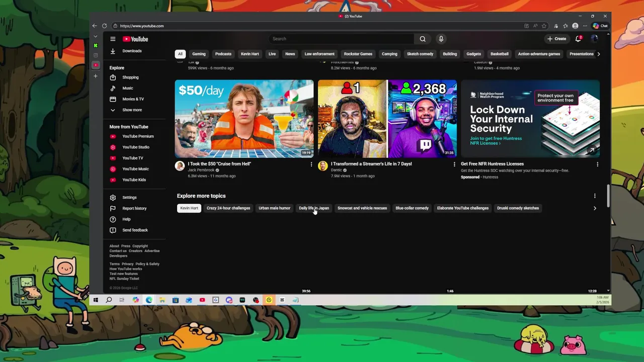This screenshot has width=644, height=362.
Task: Select the Sketch comedy chip
Action: 420,54
